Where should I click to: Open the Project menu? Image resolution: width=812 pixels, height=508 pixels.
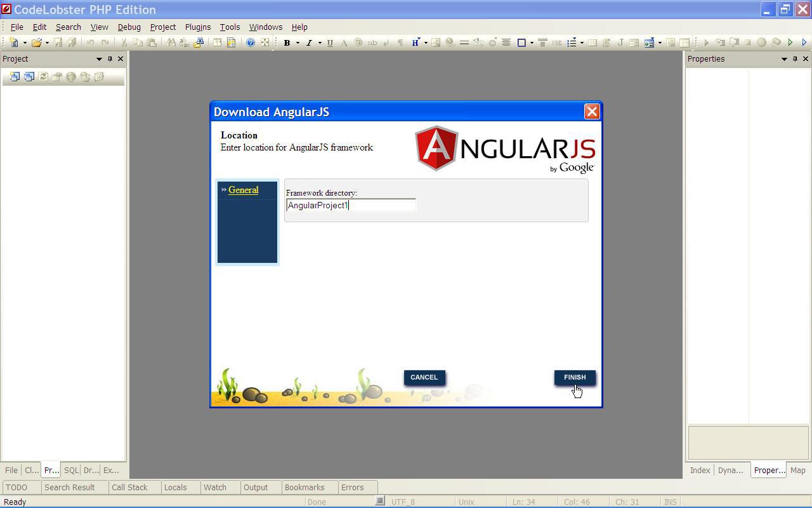(163, 27)
